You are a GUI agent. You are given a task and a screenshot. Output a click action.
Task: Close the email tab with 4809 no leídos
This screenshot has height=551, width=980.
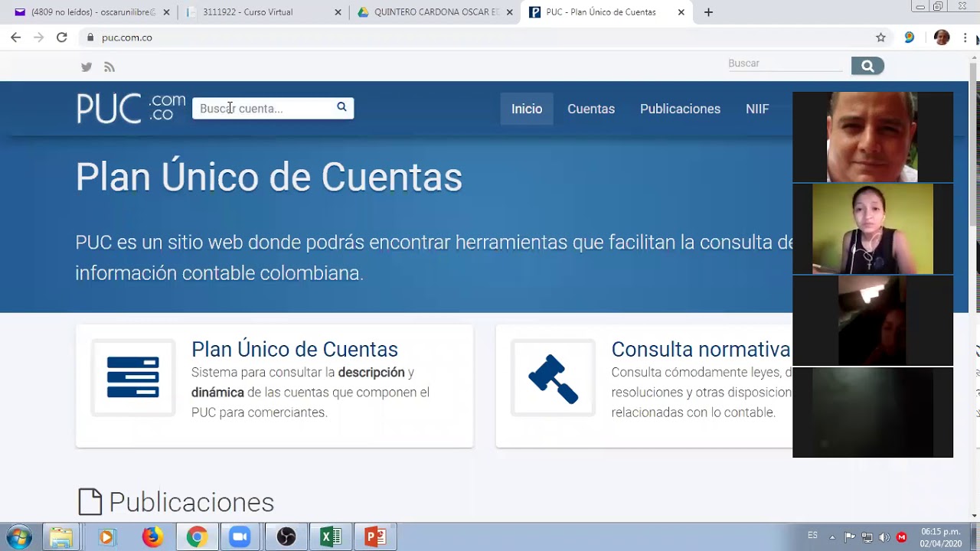pos(166,12)
